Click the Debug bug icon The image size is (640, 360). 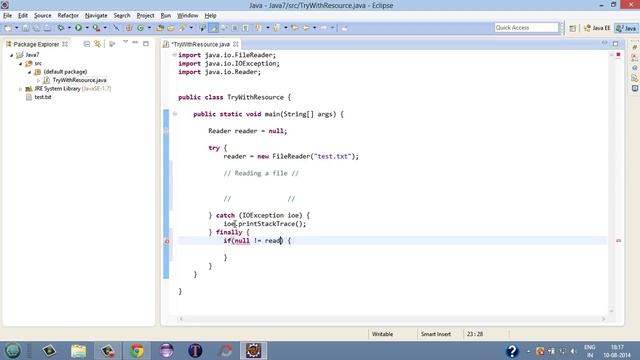pos(60,28)
